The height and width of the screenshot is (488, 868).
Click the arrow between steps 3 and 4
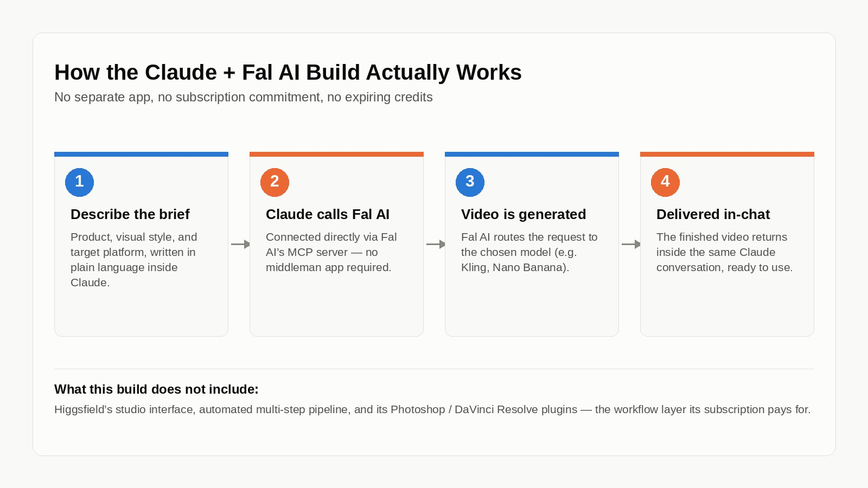(x=631, y=245)
